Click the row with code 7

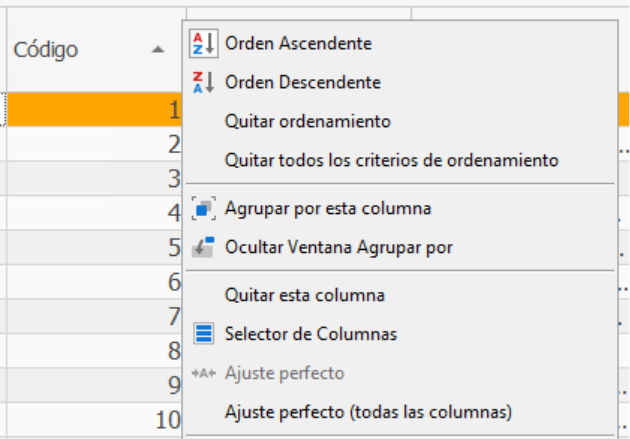pos(90,317)
